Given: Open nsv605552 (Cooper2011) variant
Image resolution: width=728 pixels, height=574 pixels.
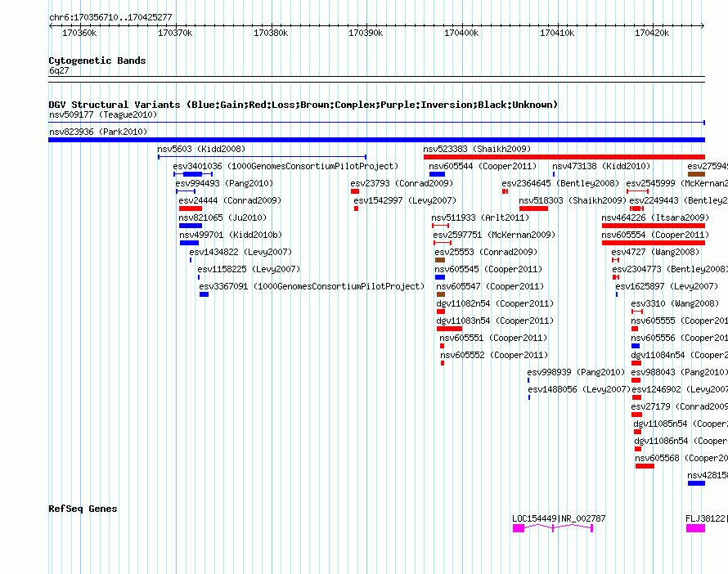Looking at the screenshot, I should (443, 363).
